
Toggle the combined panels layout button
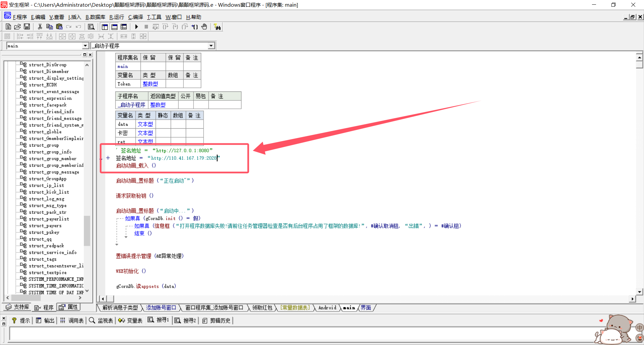pyautogui.click(x=124, y=27)
